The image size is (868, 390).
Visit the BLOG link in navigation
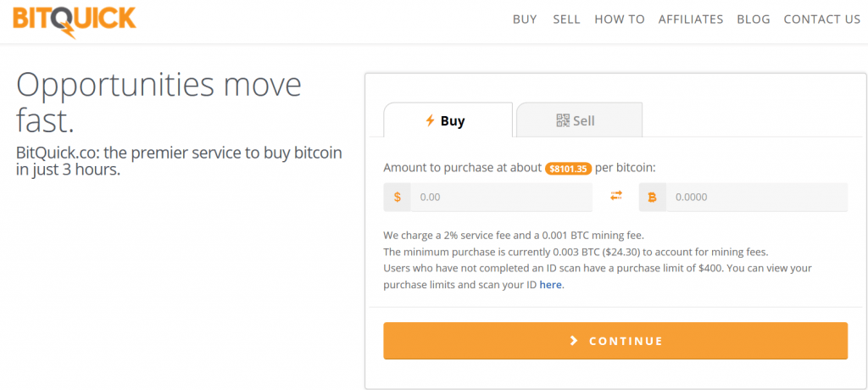754,19
